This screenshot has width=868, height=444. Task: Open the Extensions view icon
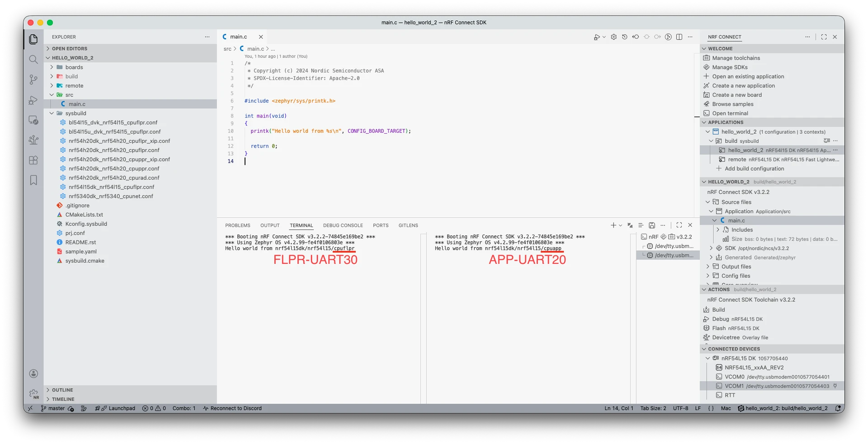point(33,160)
